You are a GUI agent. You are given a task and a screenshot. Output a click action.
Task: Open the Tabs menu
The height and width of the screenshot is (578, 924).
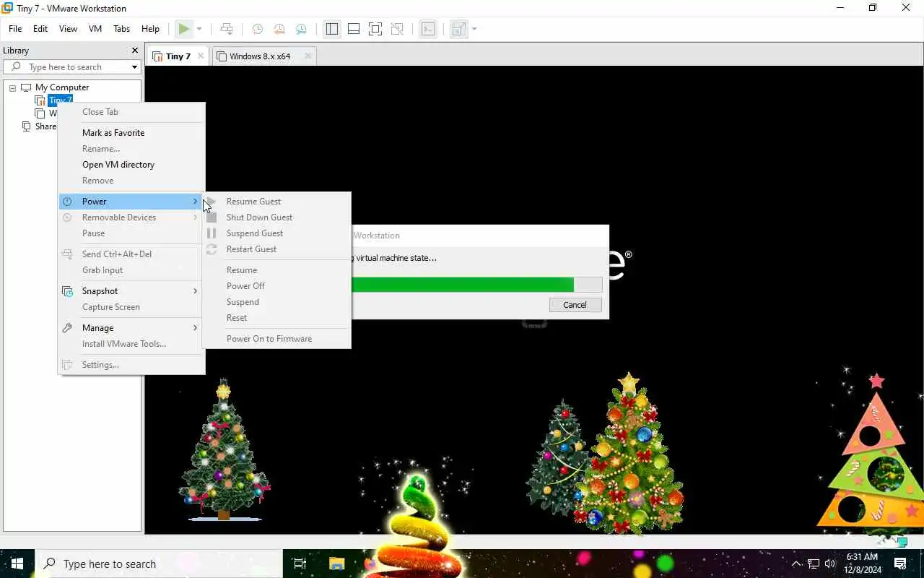coord(121,29)
